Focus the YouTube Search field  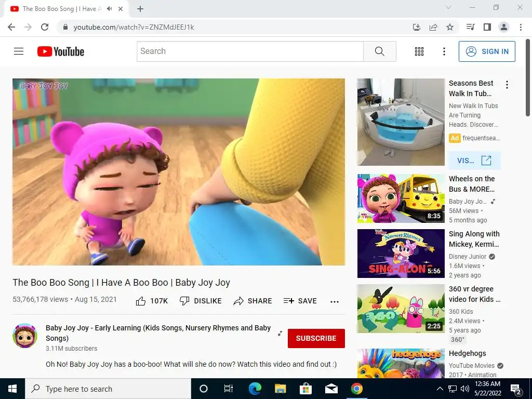[250, 51]
